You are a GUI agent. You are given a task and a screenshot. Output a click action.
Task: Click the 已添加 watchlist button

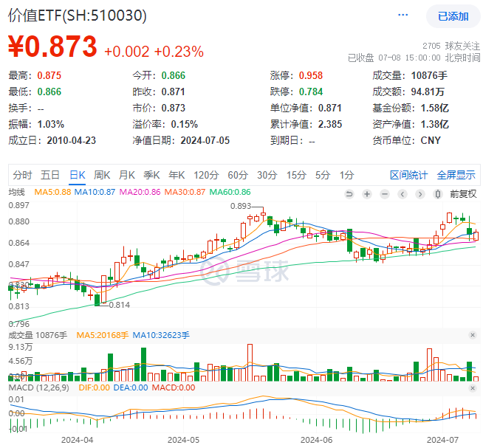click(452, 15)
